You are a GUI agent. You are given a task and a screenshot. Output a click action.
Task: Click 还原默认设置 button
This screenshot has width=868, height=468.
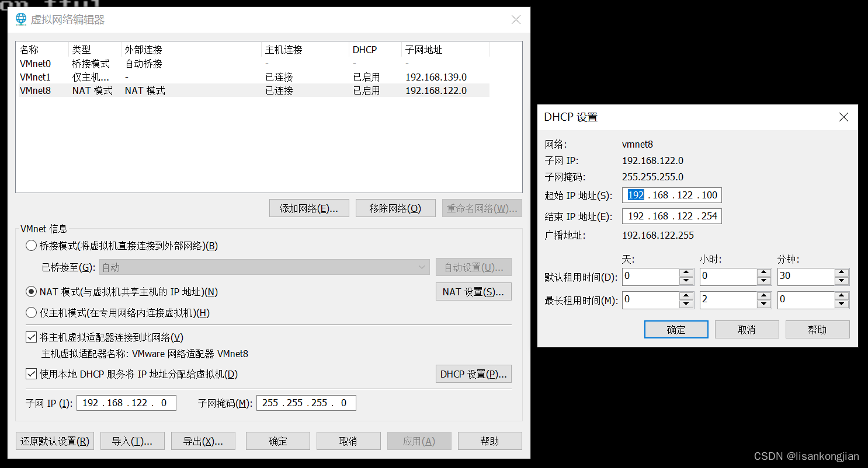coord(55,441)
